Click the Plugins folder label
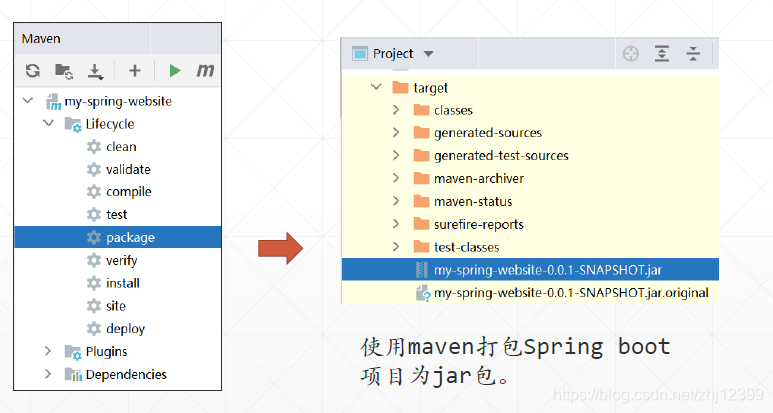This screenshot has width=773, height=413. point(106,351)
